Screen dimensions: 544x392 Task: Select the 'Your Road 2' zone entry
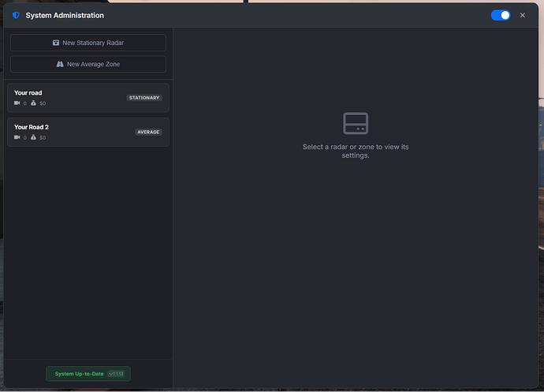pos(88,132)
